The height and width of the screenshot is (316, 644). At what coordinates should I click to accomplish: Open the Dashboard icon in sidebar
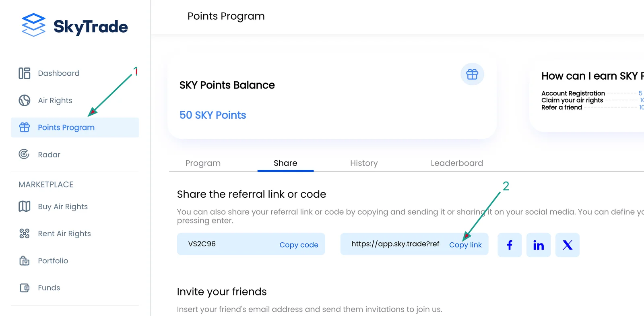pos(24,73)
